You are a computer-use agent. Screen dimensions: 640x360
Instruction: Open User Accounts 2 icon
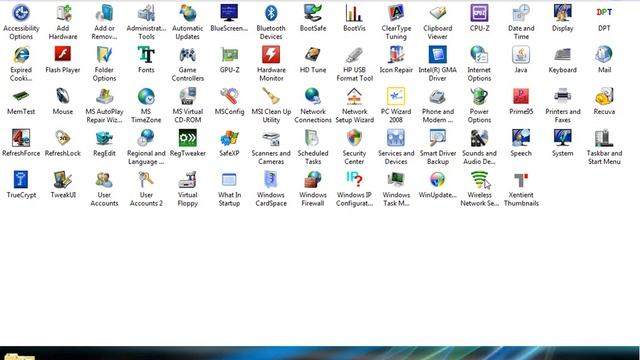[146, 180]
